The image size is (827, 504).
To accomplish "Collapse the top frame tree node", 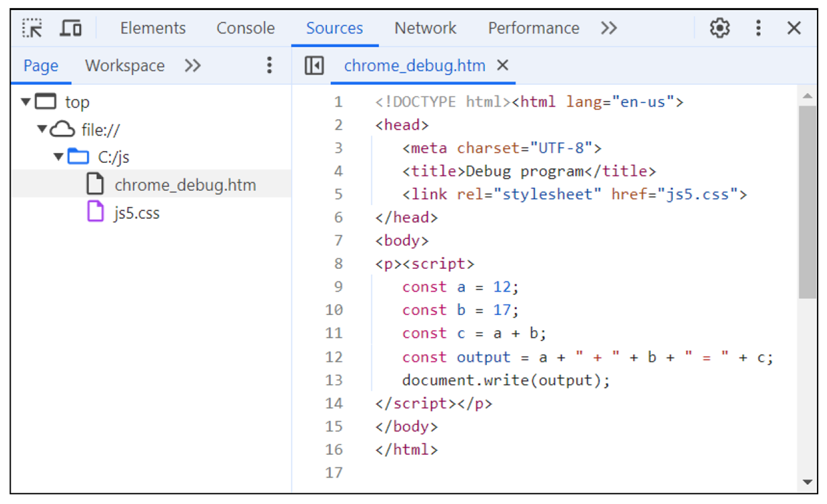I will point(26,102).
